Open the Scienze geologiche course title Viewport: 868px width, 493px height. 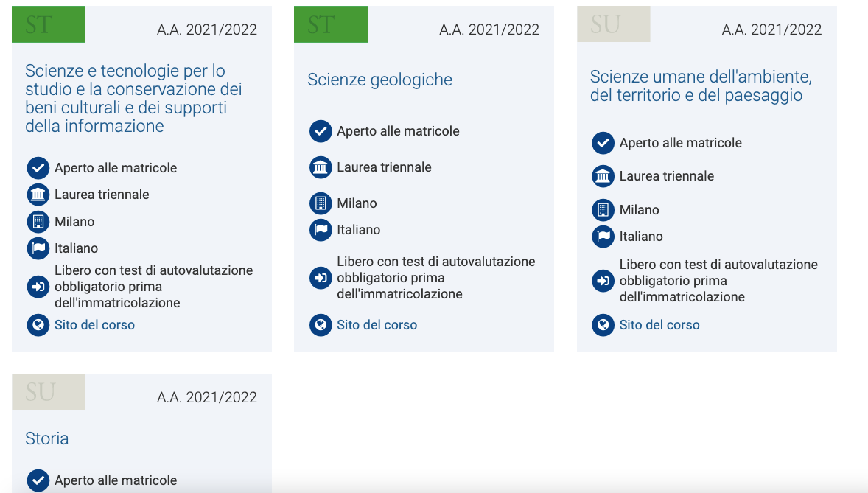point(379,80)
